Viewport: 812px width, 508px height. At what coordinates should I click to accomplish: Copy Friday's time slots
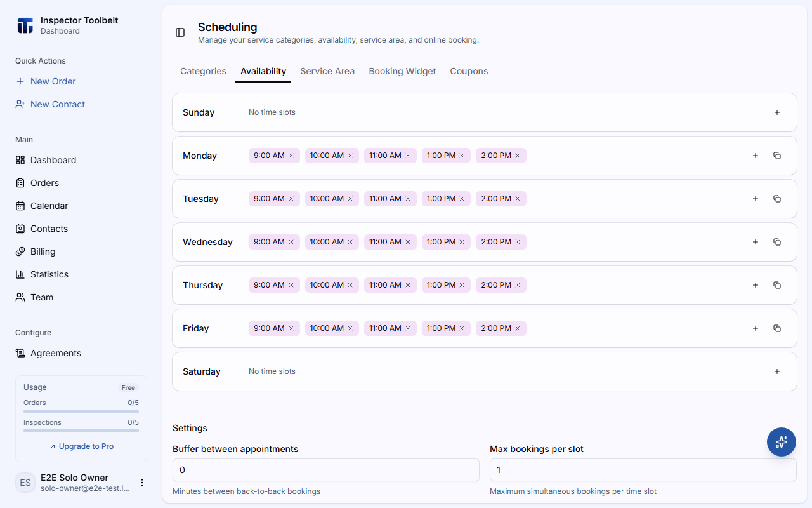tap(777, 328)
